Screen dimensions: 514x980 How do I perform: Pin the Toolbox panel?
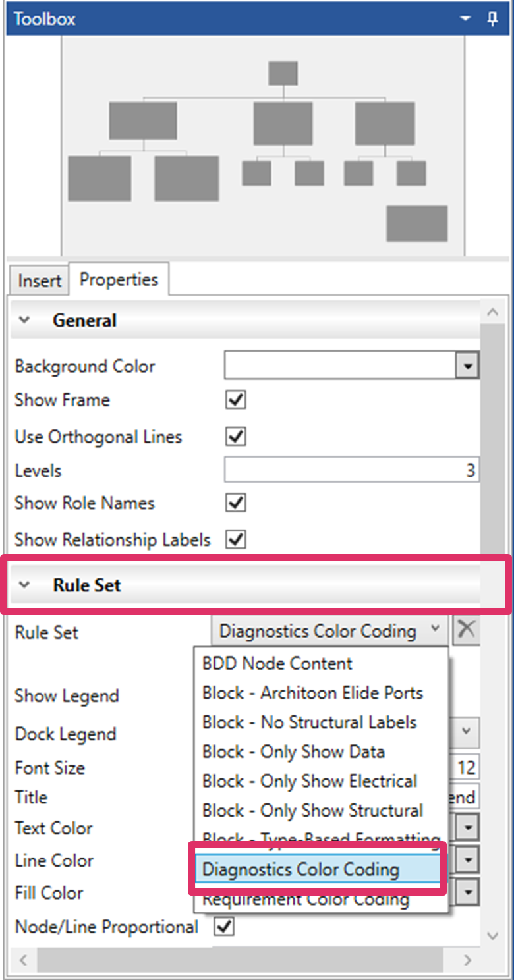point(492,19)
